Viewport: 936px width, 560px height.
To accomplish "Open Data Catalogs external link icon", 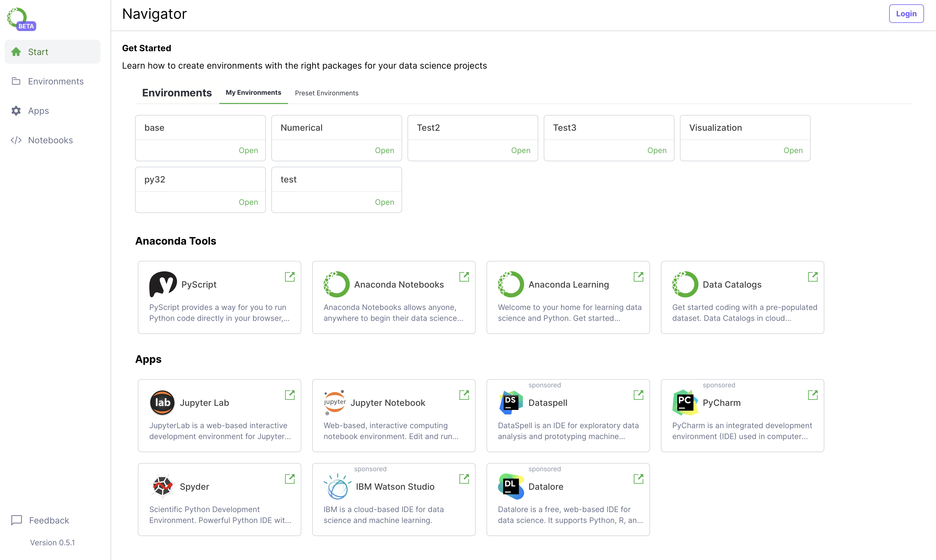I will click(x=813, y=277).
